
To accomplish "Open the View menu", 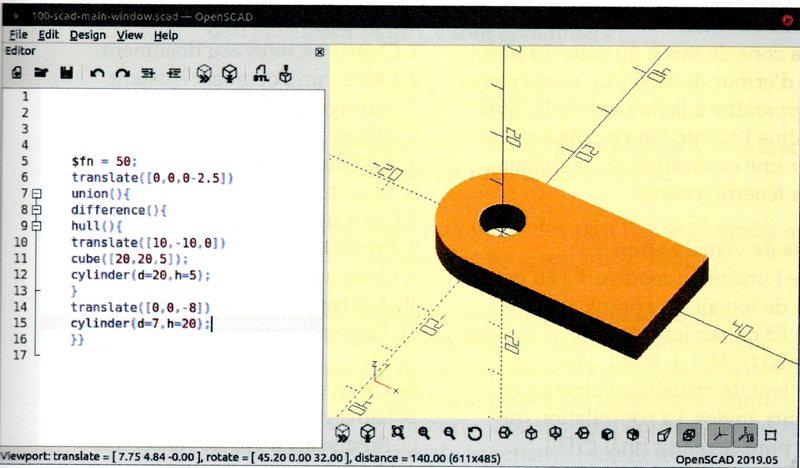I will (x=130, y=35).
